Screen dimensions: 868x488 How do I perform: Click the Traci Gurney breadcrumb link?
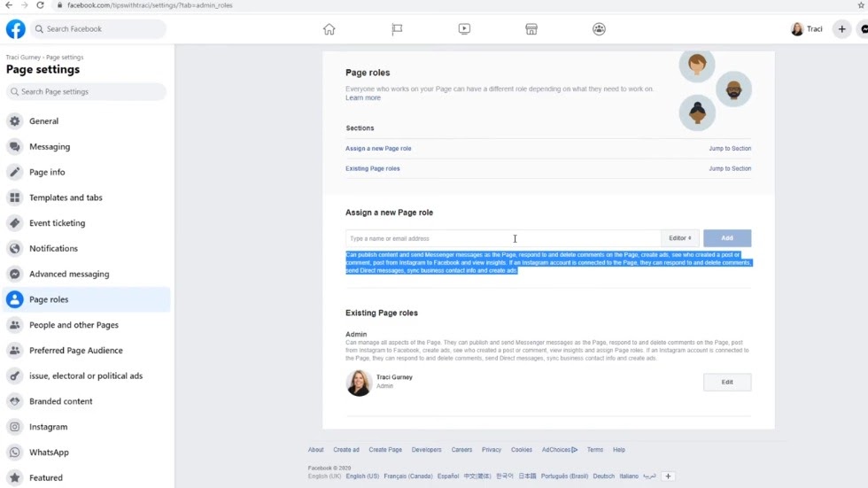pyautogui.click(x=23, y=57)
